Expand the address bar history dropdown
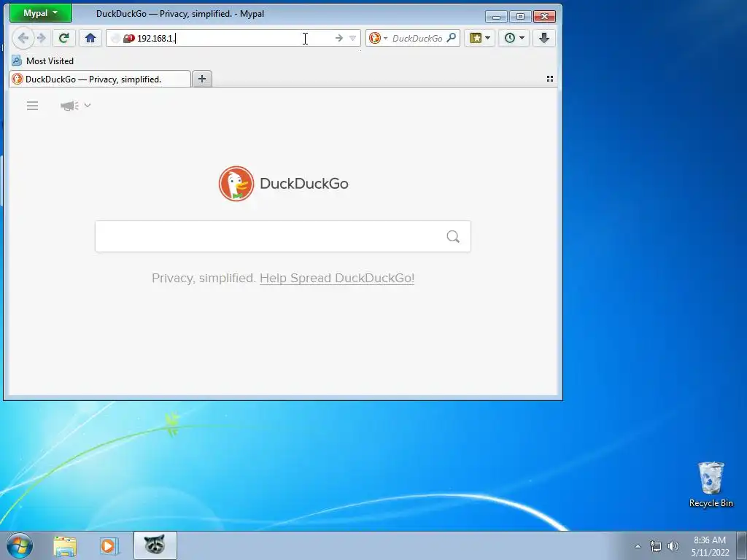Viewport: 747px width, 560px height. [x=352, y=38]
